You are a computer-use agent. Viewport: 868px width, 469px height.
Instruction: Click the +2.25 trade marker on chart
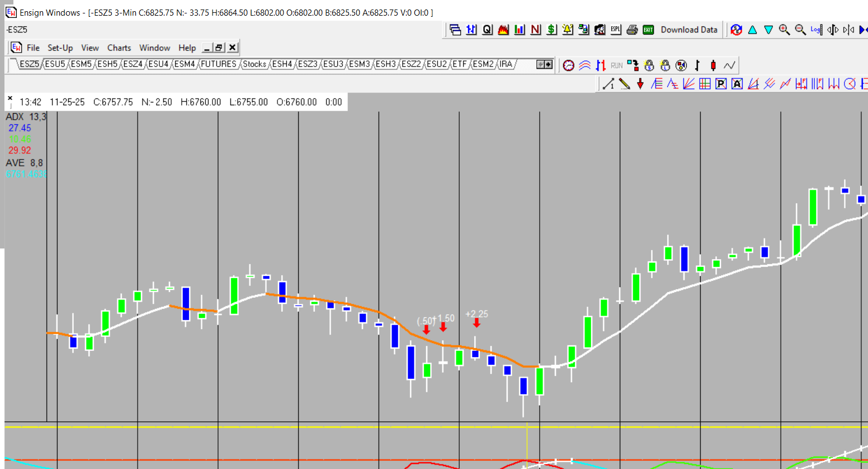477,315
